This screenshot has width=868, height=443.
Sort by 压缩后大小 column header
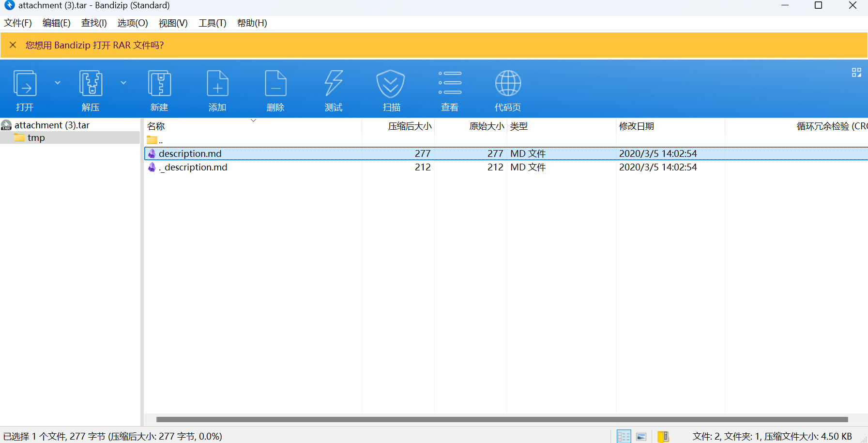coord(398,126)
